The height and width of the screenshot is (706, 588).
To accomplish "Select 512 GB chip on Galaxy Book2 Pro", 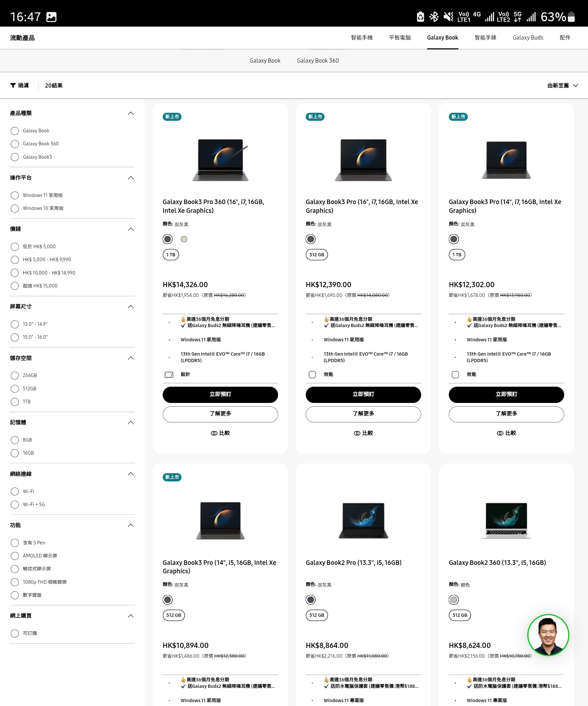I will [317, 615].
